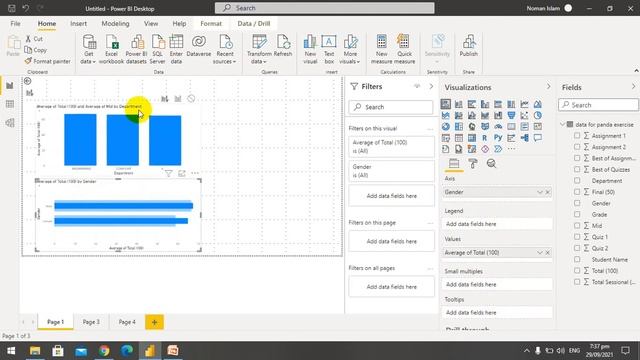Check the Gender field
The image size is (640, 360).
[577, 203]
